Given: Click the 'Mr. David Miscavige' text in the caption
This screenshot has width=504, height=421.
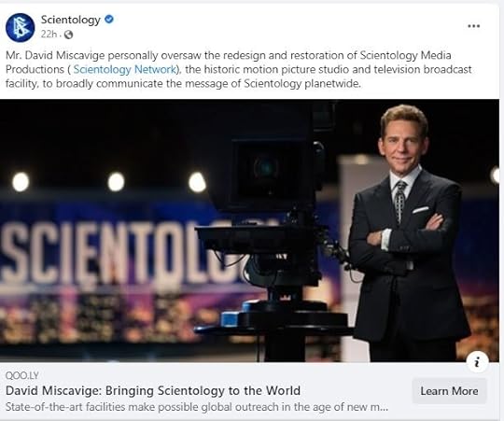Looking at the screenshot, I should click(55, 55).
